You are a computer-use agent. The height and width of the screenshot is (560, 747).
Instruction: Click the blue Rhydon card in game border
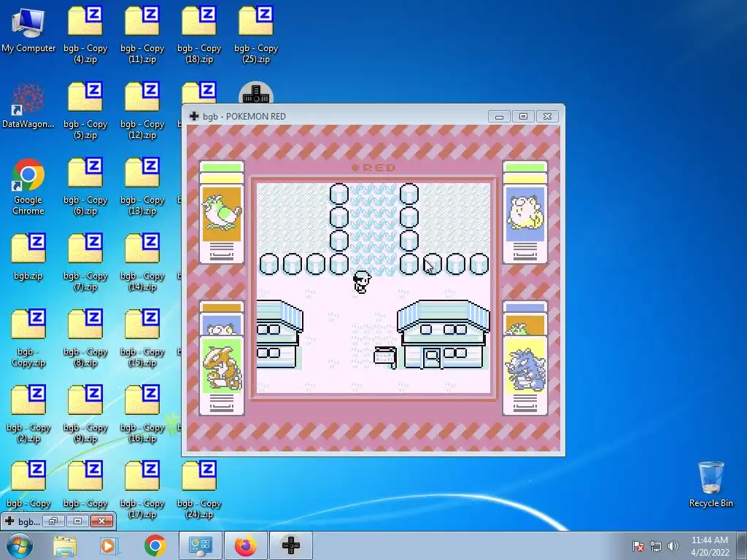525,367
